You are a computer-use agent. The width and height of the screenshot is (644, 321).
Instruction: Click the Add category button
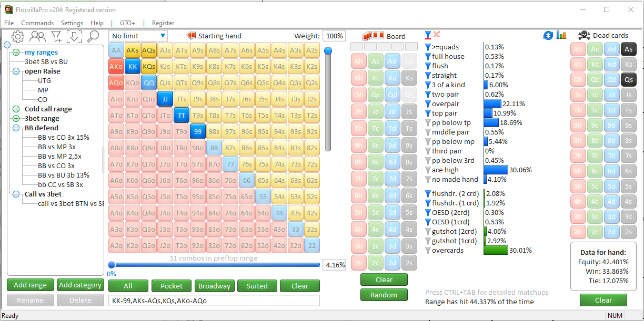[80, 285]
